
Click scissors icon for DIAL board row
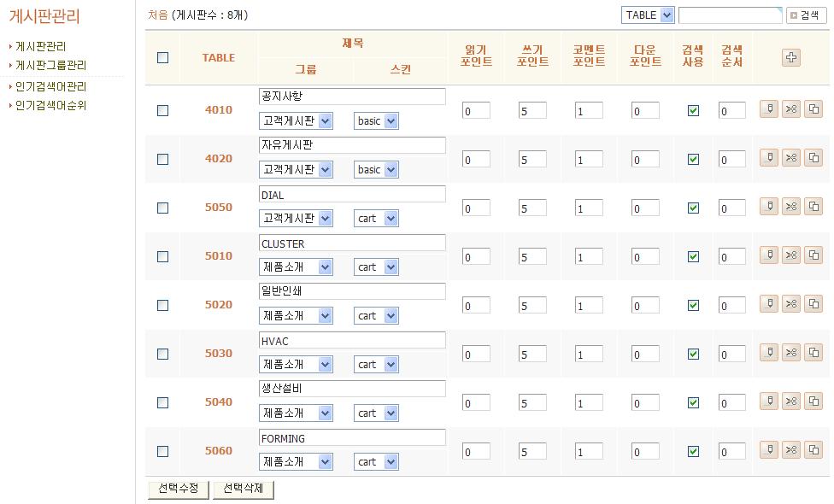click(791, 207)
